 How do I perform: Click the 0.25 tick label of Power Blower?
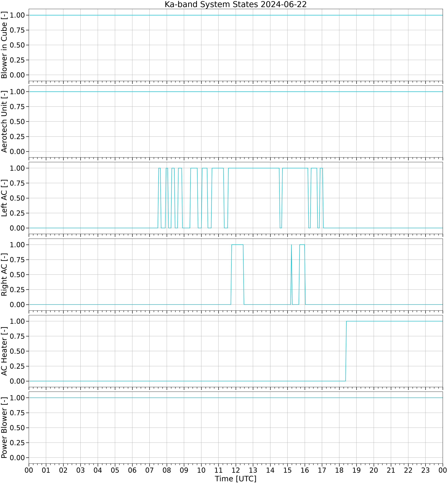pyautogui.click(x=17, y=443)
